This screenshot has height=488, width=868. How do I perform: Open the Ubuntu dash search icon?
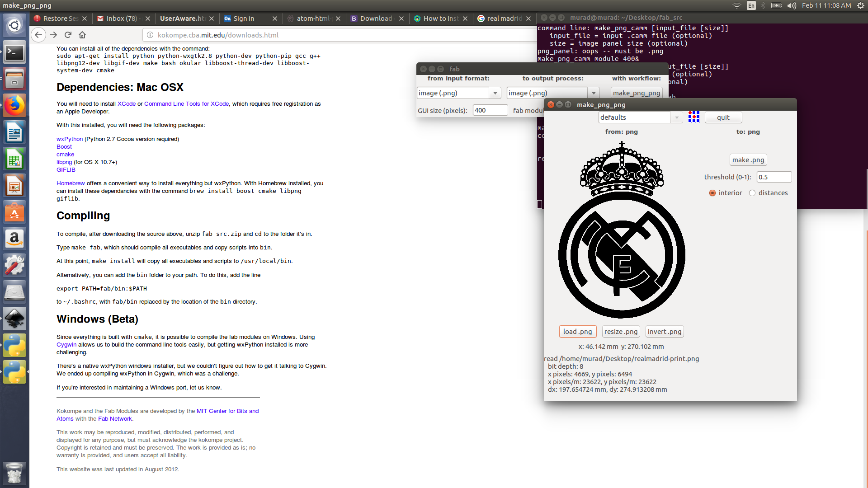coord(14,25)
